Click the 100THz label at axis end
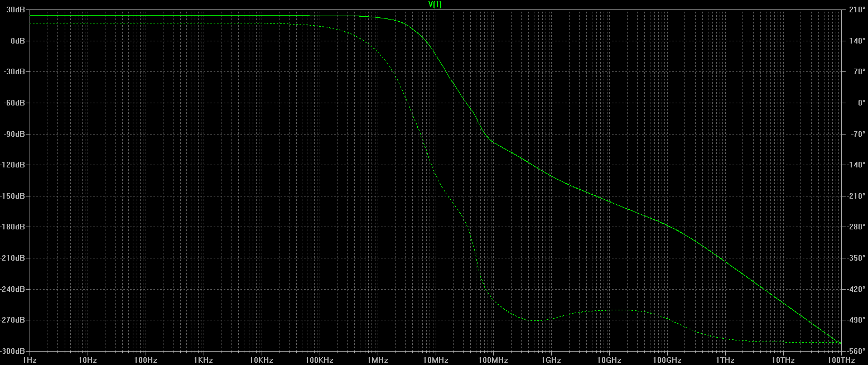 click(840, 361)
